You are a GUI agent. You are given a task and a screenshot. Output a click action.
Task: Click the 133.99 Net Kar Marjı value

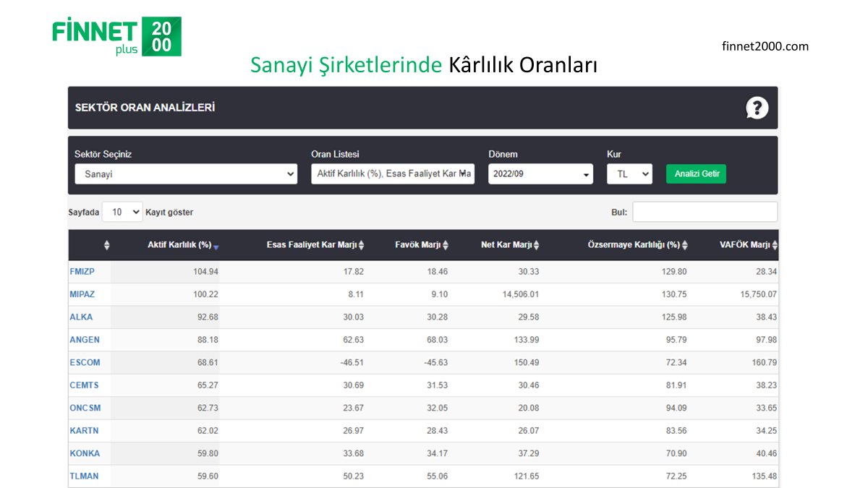[527, 340]
